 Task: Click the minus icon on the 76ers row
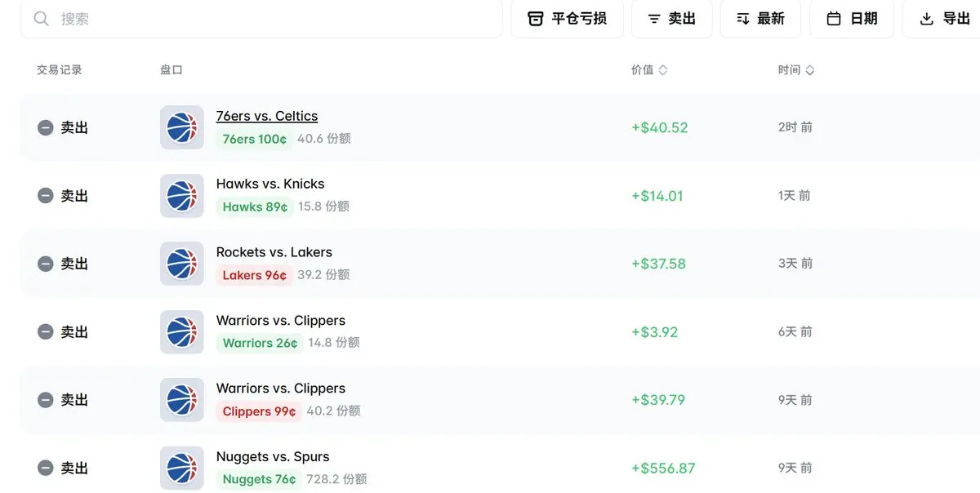(46, 127)
